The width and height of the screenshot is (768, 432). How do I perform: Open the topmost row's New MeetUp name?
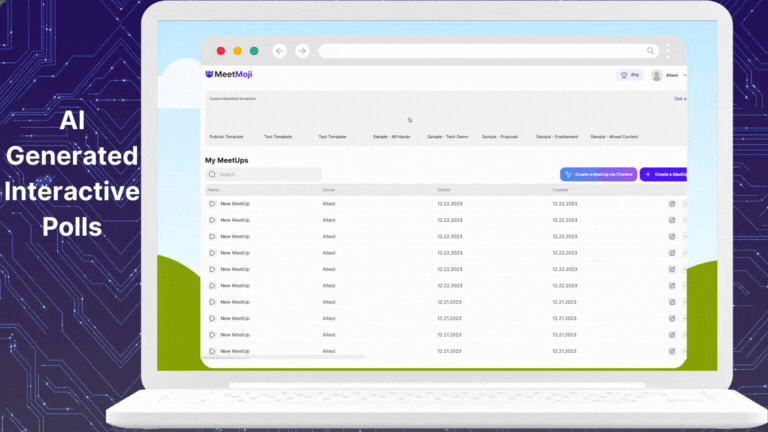(x=235, y=204)
